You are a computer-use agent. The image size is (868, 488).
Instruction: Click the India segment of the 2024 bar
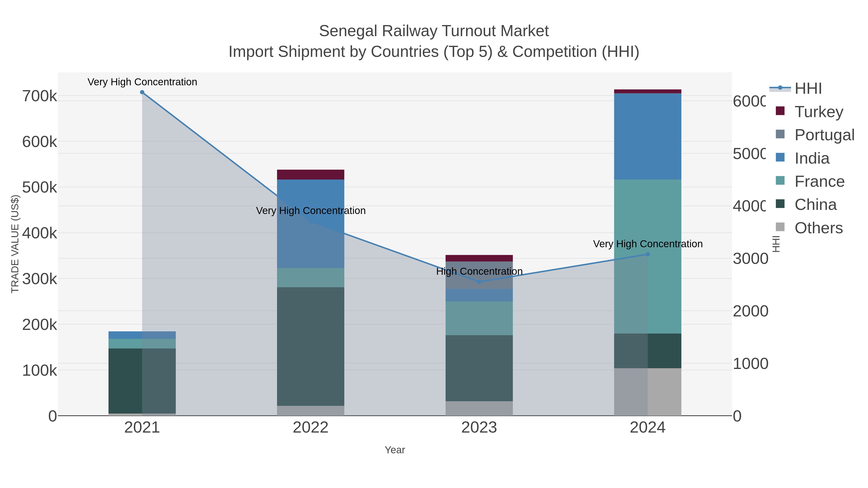coord(648,136)
